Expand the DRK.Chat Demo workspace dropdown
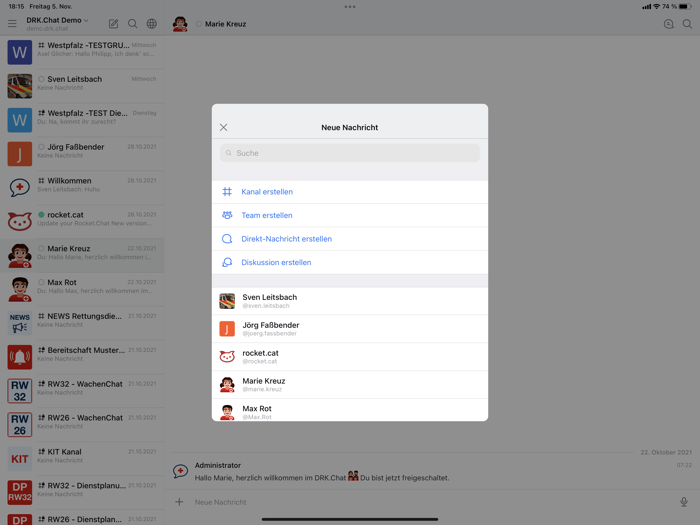This screenshot has width=700, height=525. pos(57,21)
